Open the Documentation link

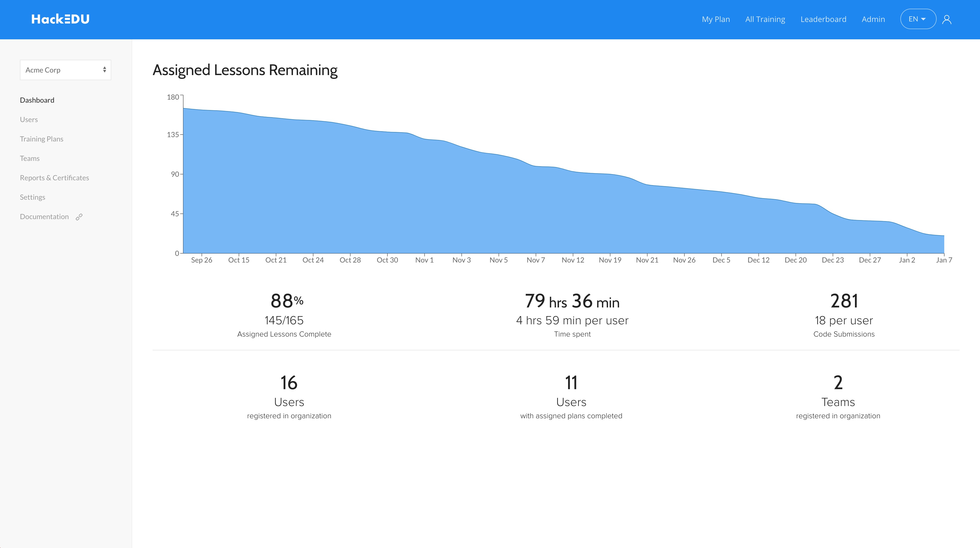point(44,217)
